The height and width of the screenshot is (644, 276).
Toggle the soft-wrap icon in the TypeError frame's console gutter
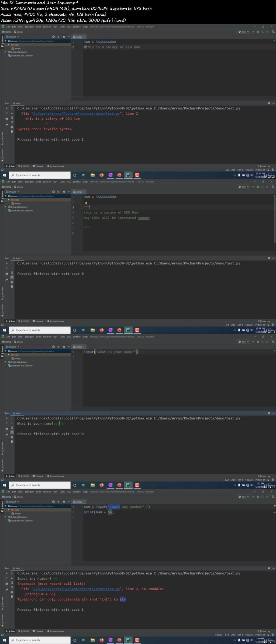[12, 583]
